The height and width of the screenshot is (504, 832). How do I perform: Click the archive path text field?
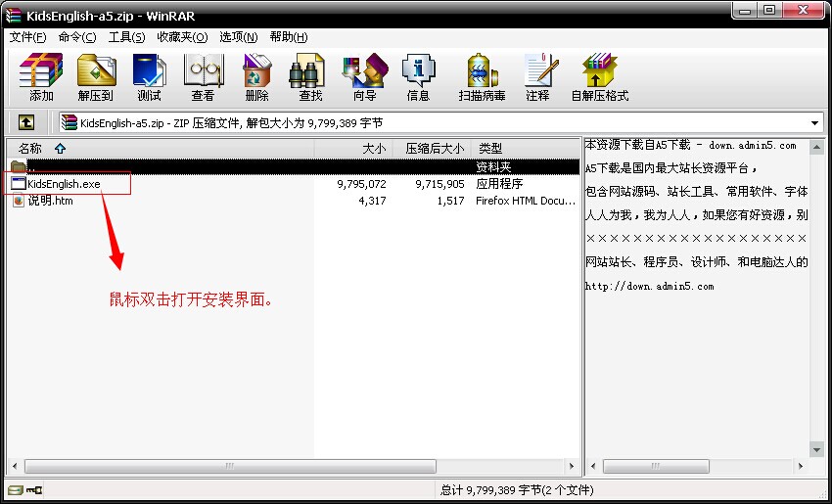(440, 123)
